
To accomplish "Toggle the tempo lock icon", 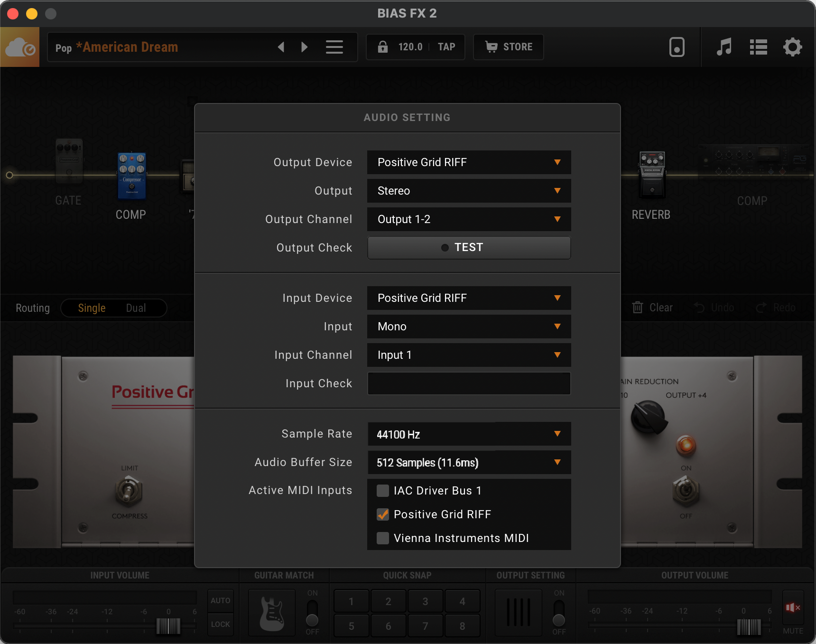I will tap(383, 47).
